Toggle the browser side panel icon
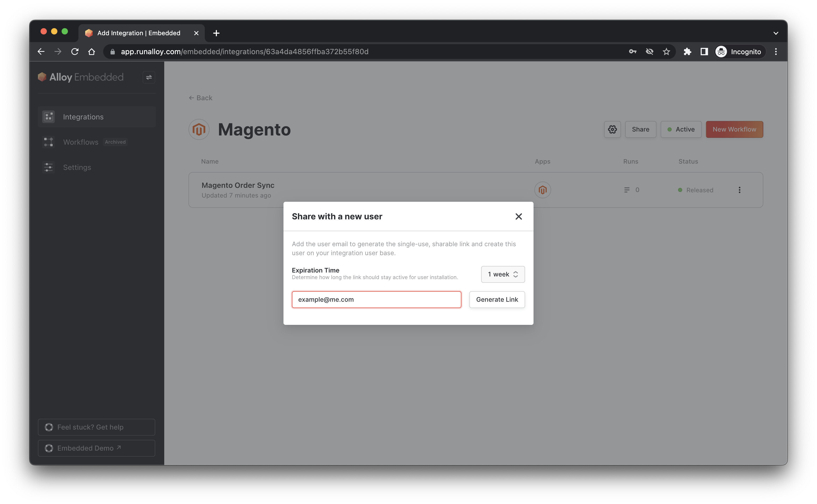 pyautogui.click(x=704, y=52)
